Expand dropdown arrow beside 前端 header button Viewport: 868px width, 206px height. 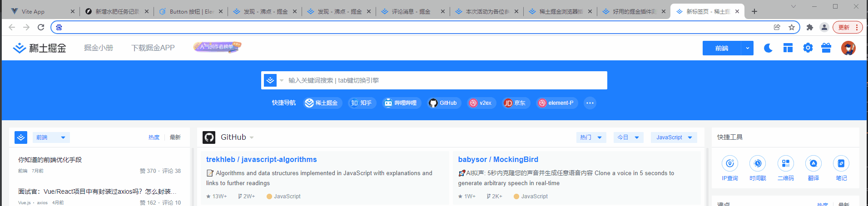pos(747,48)
